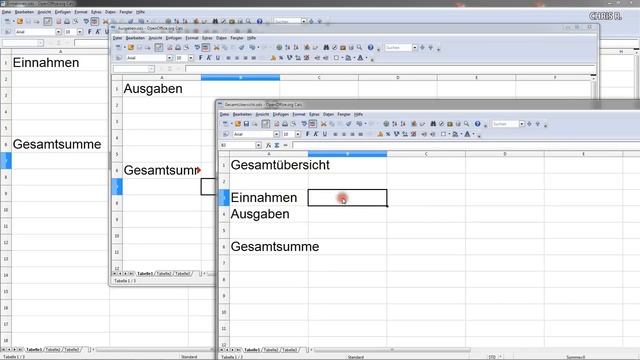The width and height of the screenshot is (640, 360).
Task: Click font color A icon in Gesamtübersicht window
Action: click(467, 134)
